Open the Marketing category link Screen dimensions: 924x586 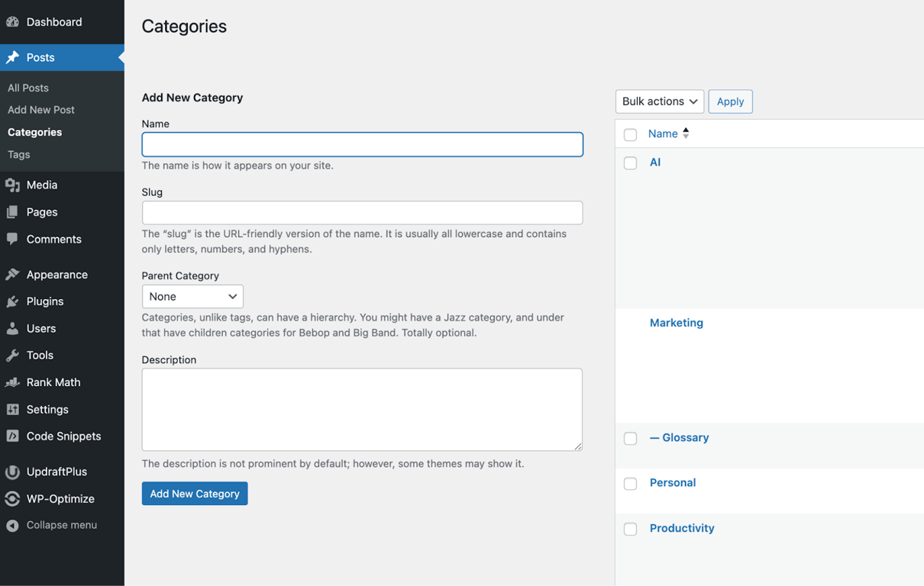tap(676, 322)
